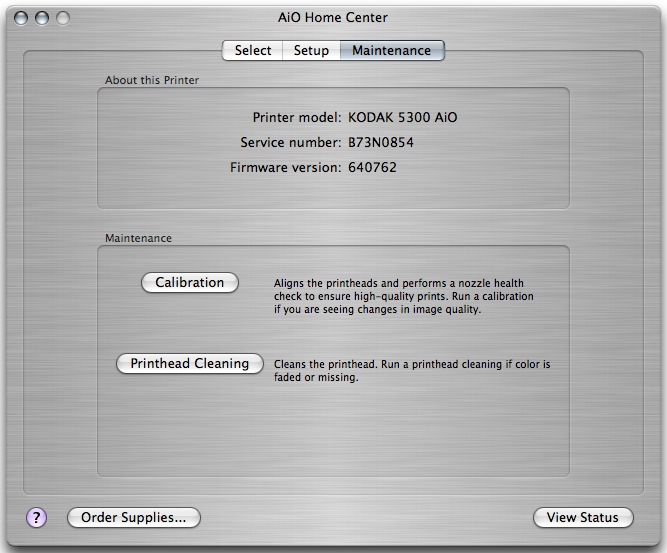Viewport: 667px width, 553px height.
Task: Click the Maintenance section heading
Action: click(138, 239)
